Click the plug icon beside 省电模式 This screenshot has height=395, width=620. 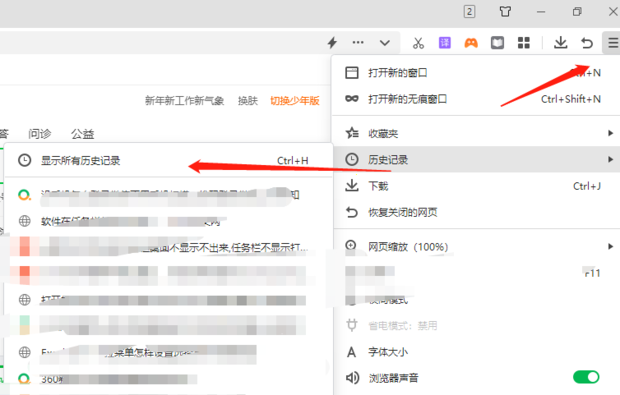click(352, 325)
